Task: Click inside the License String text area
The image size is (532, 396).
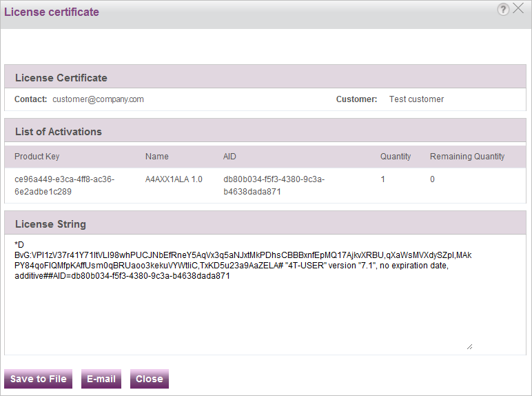Action: tap(243, 294)
